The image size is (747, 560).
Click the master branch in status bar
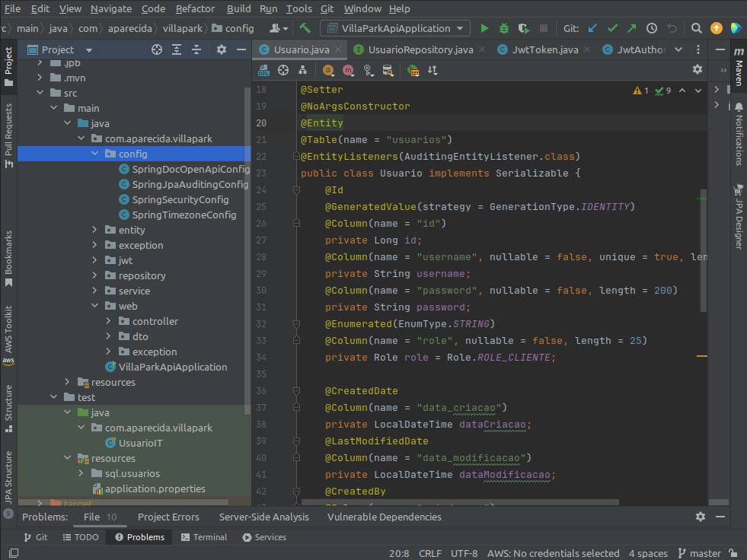tap(699, 553)
